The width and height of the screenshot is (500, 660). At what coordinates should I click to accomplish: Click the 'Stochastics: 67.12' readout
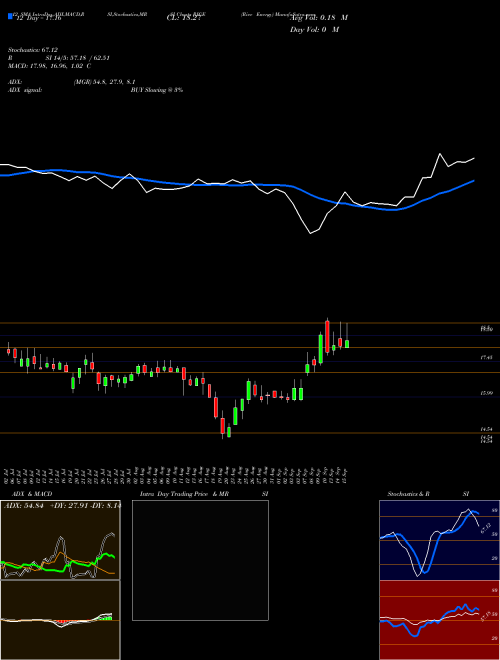pyautogui.click(x=32, y=50)
